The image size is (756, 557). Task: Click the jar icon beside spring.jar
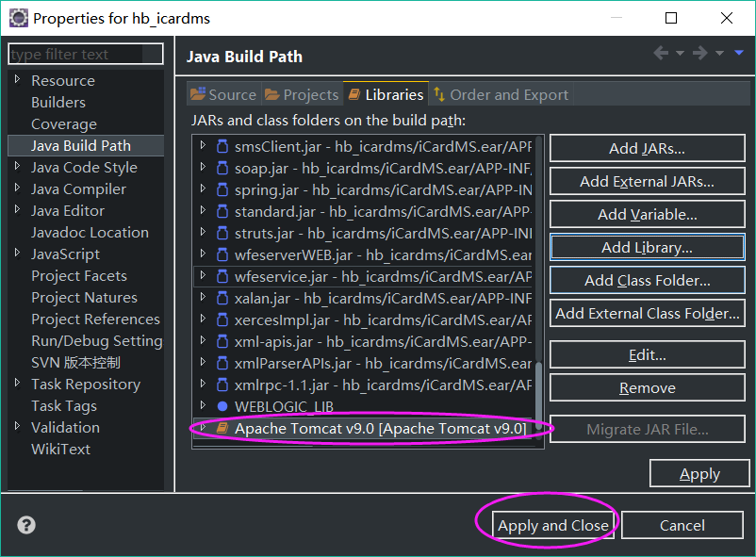[x=222, y=189]
